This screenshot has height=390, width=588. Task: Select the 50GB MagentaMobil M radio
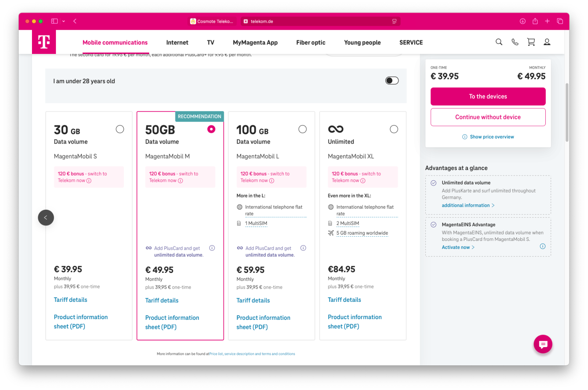(x=211, y=129)
